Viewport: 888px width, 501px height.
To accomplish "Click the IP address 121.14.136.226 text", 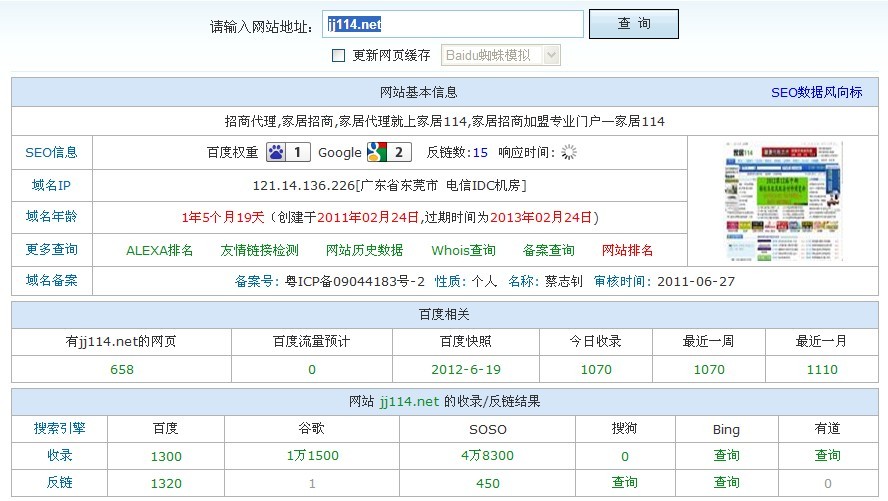I will 304,186.
